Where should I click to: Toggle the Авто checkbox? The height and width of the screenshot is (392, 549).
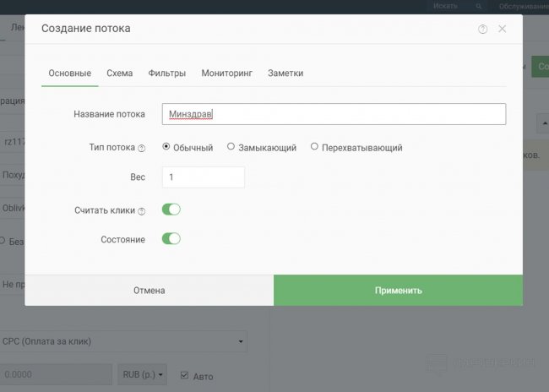(184, 375)
